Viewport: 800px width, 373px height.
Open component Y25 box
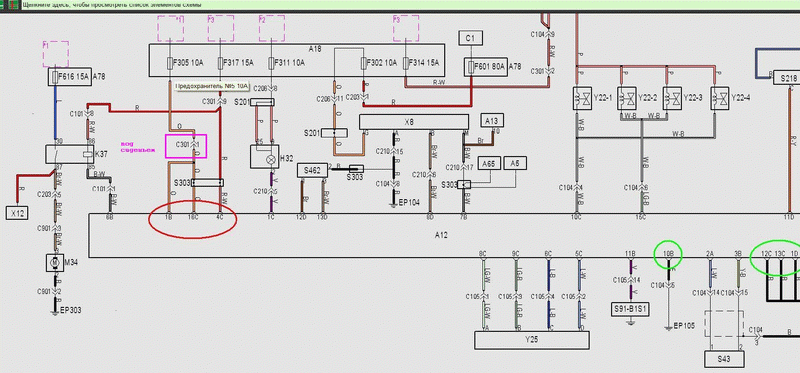click(x=532, y=340)
